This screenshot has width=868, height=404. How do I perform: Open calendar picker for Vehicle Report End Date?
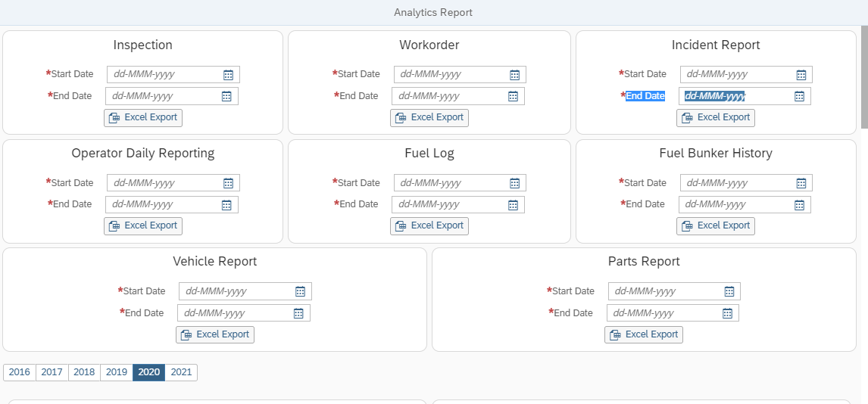pyautogui.click(x=298, y=312)
